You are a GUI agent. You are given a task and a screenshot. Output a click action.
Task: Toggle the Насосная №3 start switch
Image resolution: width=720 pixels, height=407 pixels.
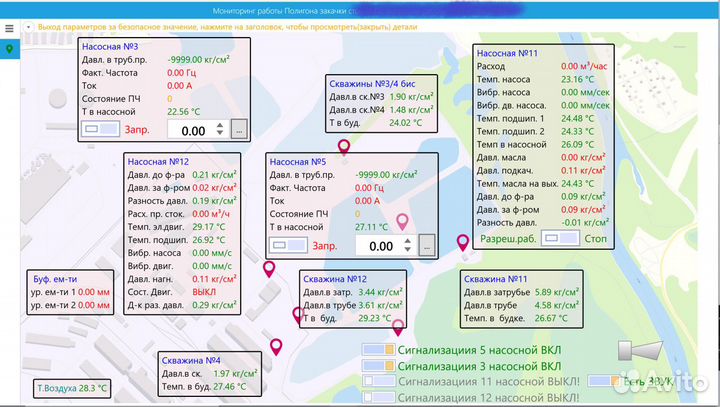(x=101, y=129)
